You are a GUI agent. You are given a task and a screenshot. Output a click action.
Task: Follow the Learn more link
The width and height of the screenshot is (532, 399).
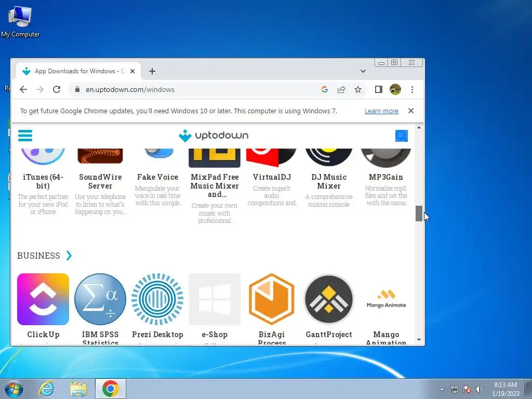[381, 111]
